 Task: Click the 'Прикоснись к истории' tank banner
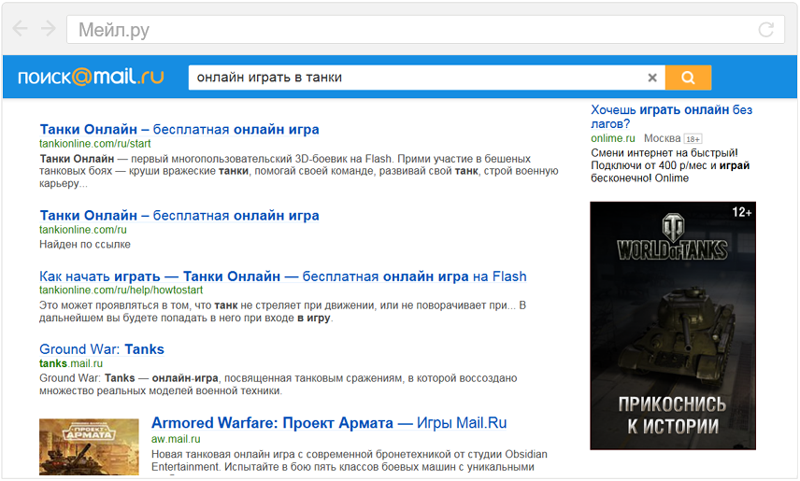673,325
